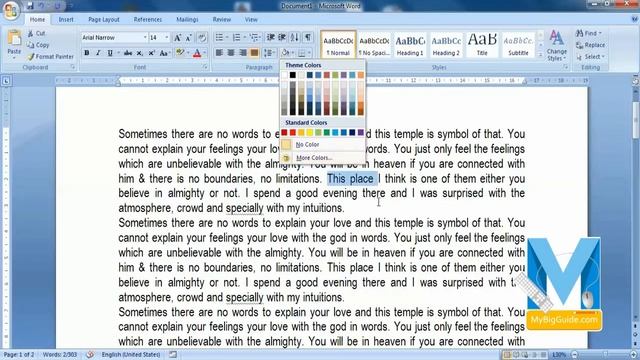Click the bullets list icon
This screenshot has height=360, width=640.
point(219,38)
